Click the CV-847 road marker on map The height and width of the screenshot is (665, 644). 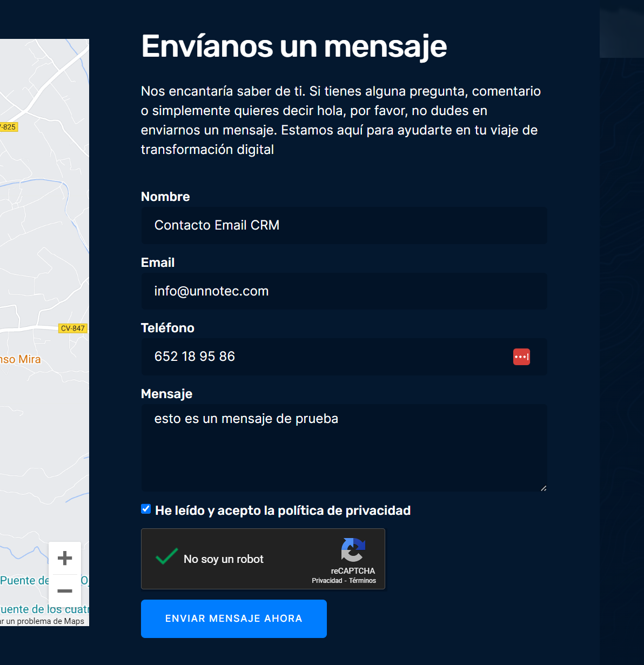[x=73, y=328]
